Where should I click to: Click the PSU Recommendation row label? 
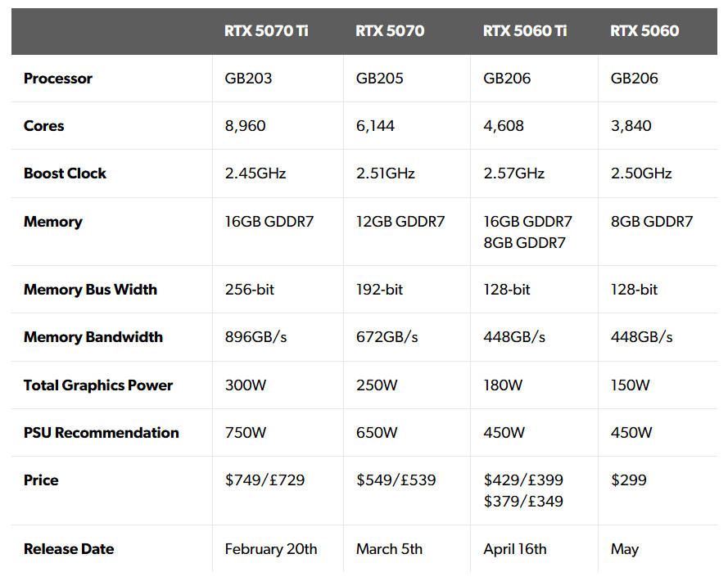(102, 433)
